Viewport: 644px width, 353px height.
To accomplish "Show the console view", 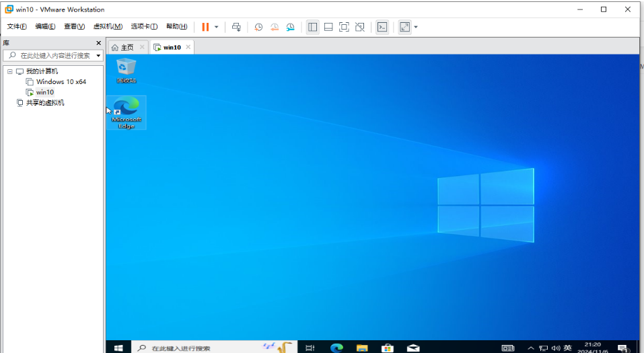I will pyautogui.click(x=382, y=27).
